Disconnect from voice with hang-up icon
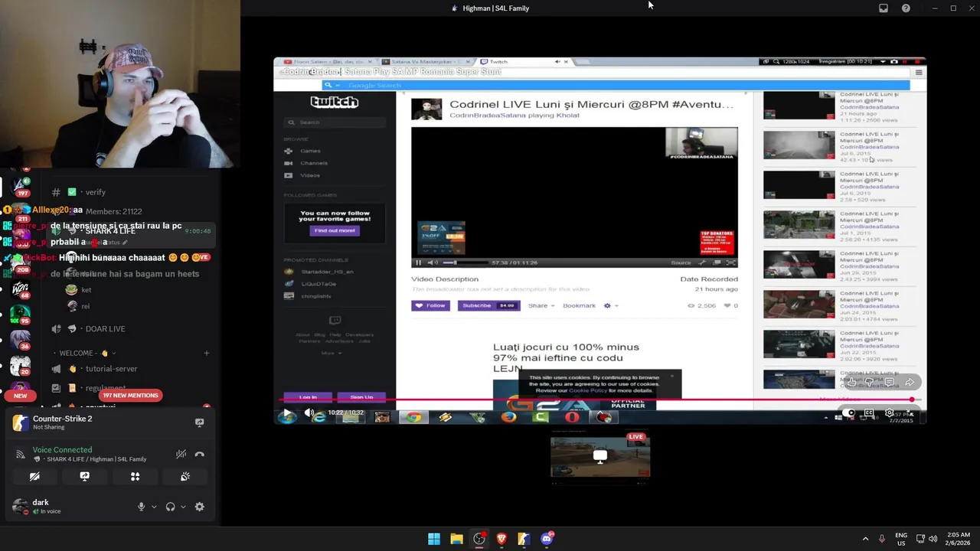 [x=199, y=454]
